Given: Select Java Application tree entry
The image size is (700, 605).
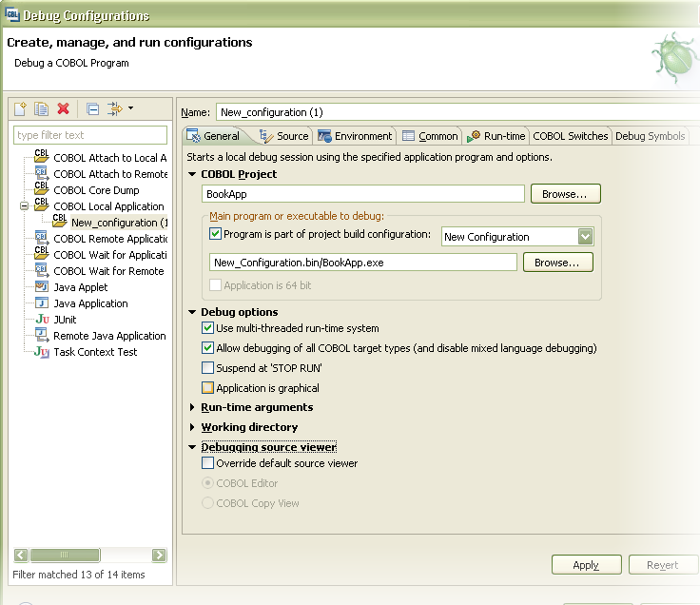Looking at the screenshot, I should tap(90, 303).
